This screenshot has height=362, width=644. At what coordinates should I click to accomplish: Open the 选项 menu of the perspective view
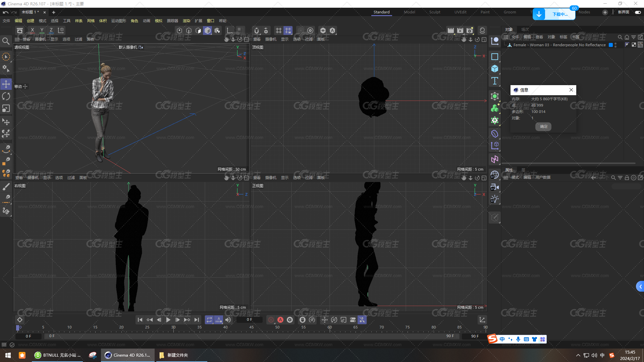[x=66, y=39]
